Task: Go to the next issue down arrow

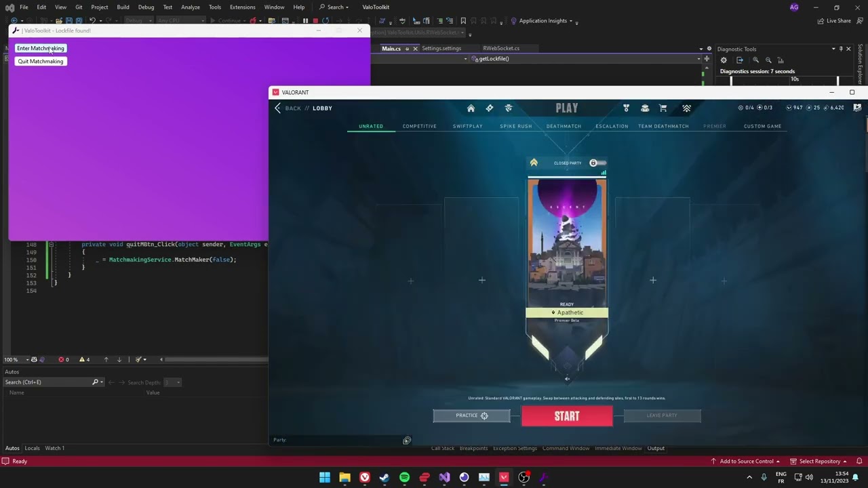Action: click(x=119, y=359)
